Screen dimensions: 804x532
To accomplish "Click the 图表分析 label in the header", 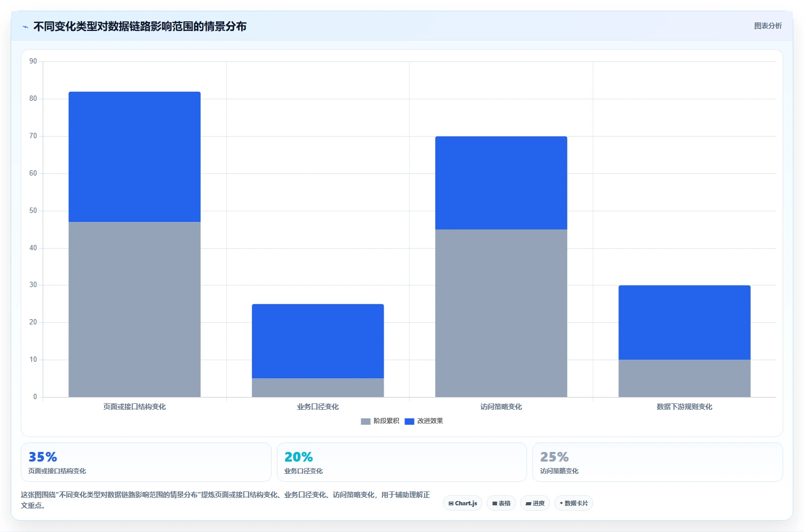I will [x=768, y=26].
